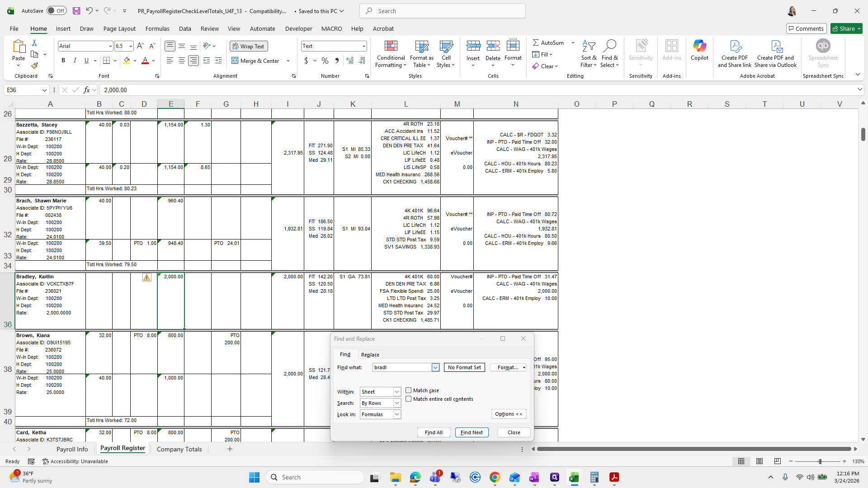Screen dimensions: 868x488
Task: Click the Bold formatting icon
Action: coord(63,61)
